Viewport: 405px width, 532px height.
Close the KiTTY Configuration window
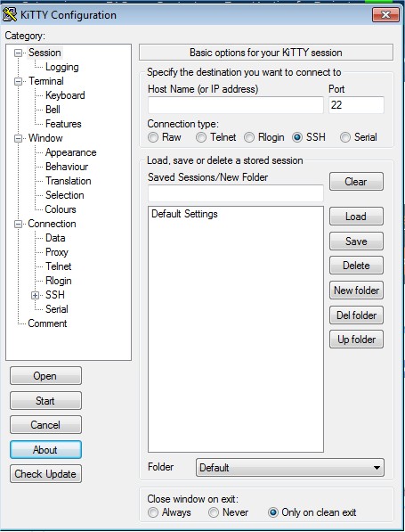pos(385,14)
